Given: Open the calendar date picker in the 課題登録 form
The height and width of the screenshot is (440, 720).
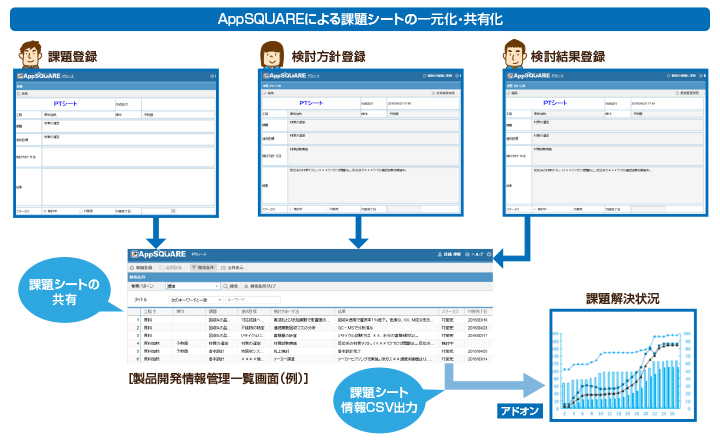Looking at the screenshot, I should [x=173, y=211].
